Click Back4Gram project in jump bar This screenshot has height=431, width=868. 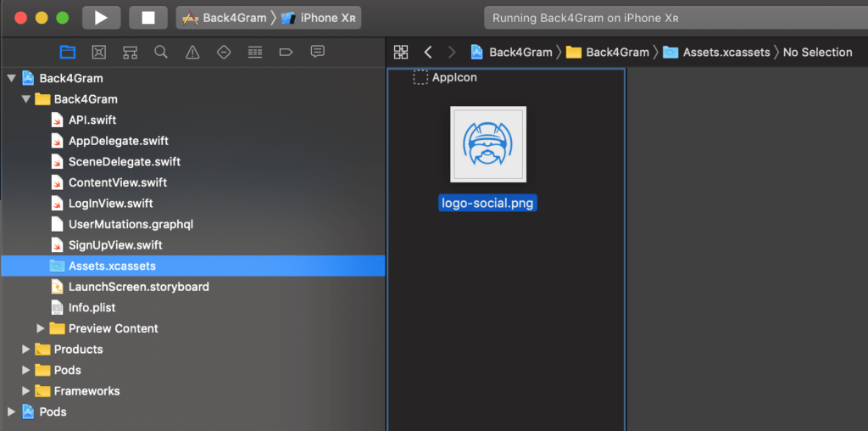[511, 52]
